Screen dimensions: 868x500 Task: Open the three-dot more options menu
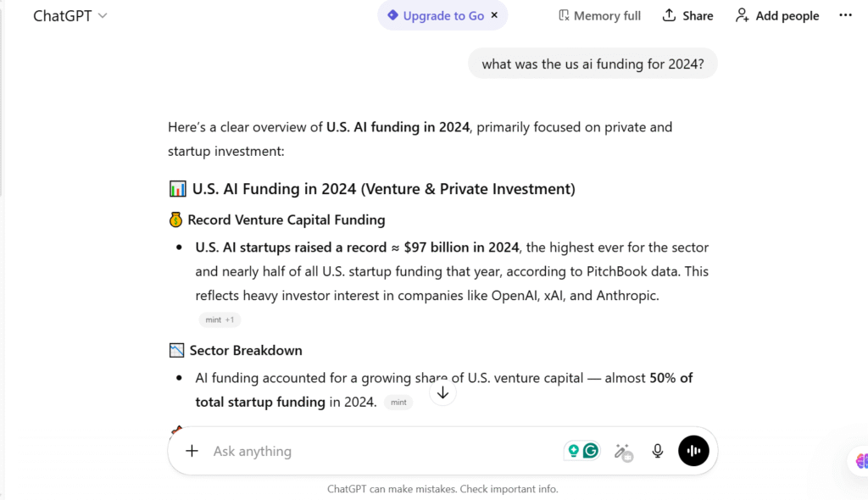(x=845, y=15)
